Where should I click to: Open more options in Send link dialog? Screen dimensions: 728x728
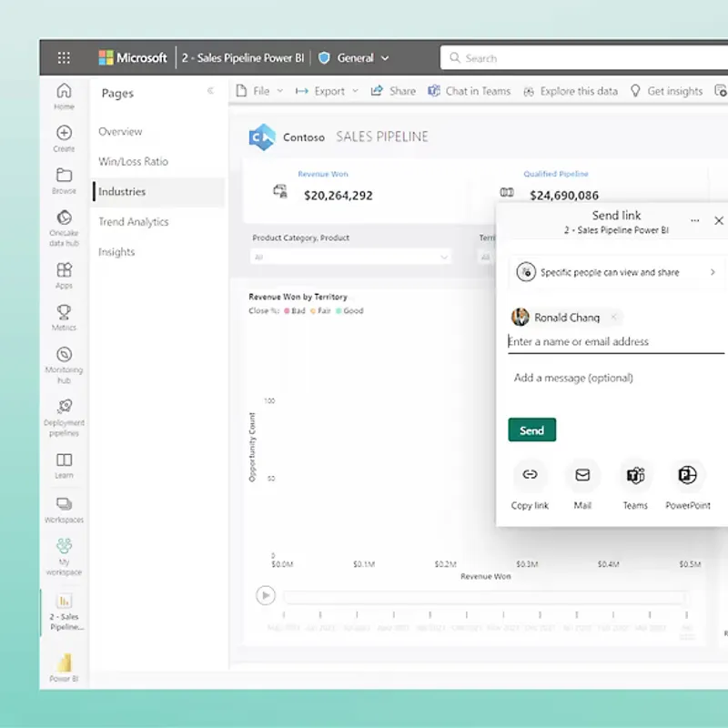click(x=694, y=221)
